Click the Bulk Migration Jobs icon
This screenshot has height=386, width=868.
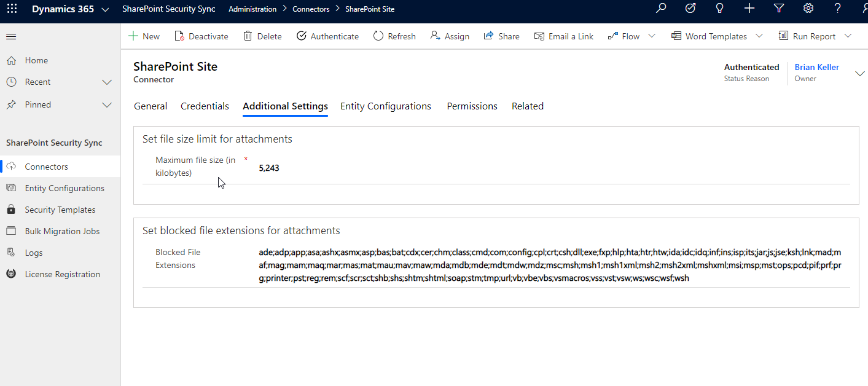point(11,231)
